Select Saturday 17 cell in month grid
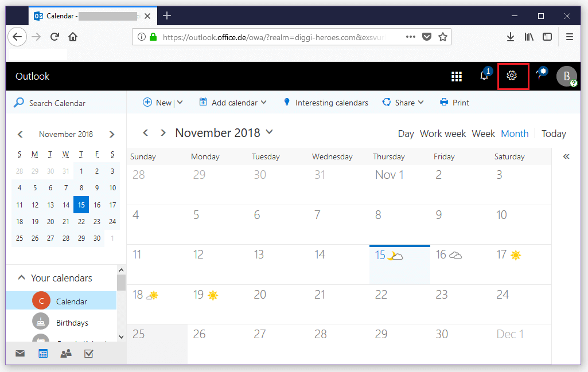Screen dimensions: 588x372 [521, 264]
